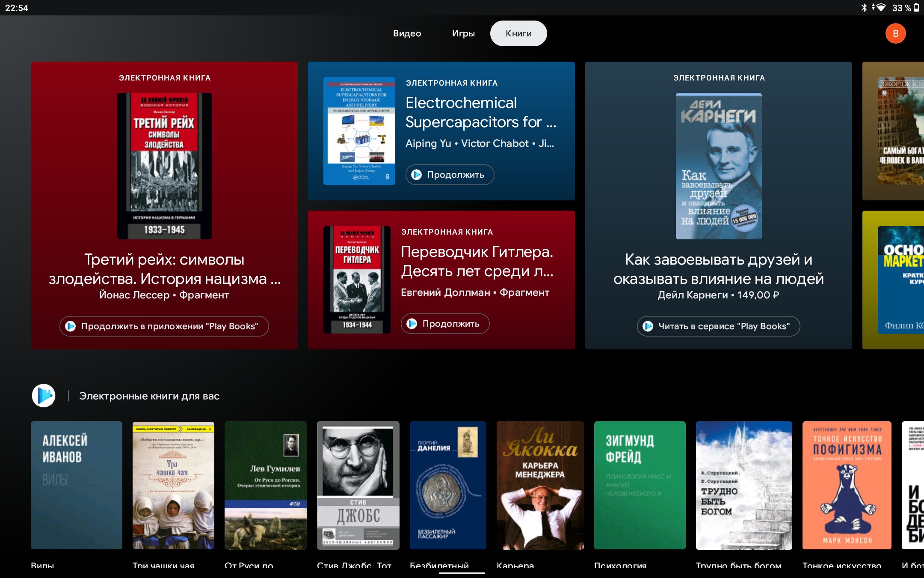This screenshot has width=924, height=578.
Task: Click Читать в сервисе Play Books button
Action: pos(718,326)
